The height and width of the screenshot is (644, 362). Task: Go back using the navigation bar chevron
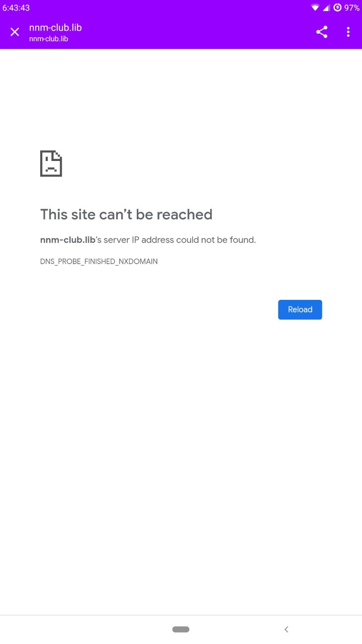(286, 629)
